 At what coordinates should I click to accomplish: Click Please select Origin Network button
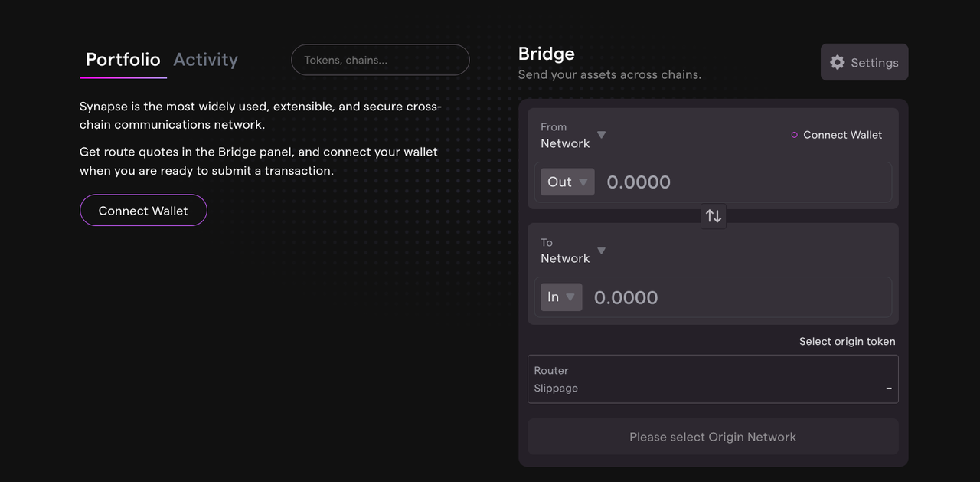point(713,437)
